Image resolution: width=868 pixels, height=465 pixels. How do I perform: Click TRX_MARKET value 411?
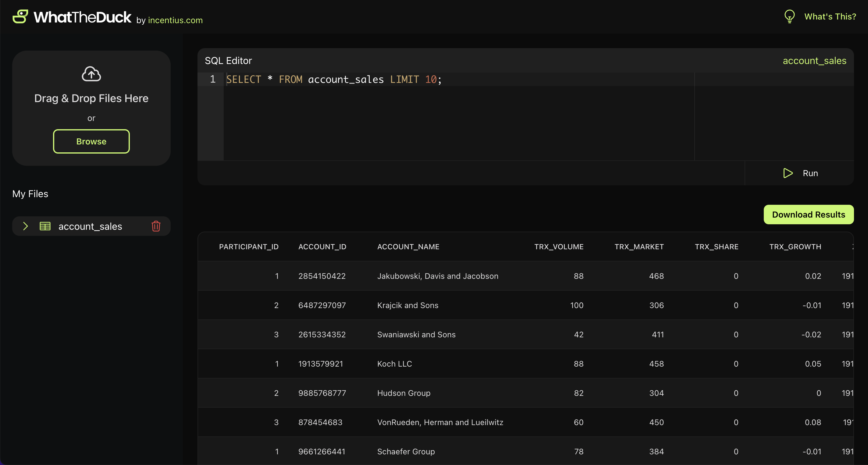point(658,335)
